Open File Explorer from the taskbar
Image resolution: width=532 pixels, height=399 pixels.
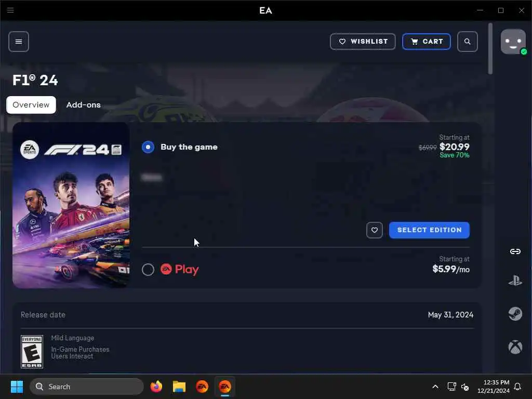pyautogui.click(x=179, y=387)
